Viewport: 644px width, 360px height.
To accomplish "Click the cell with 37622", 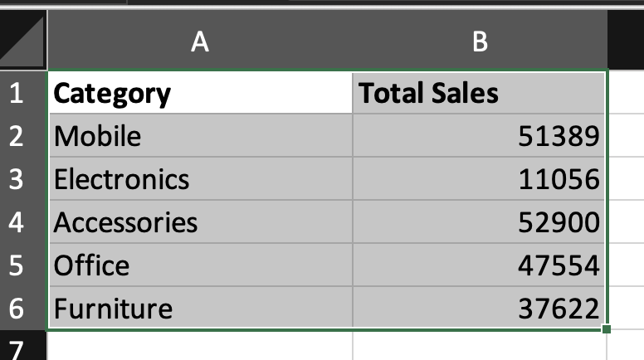I will [x=480, y=309].
